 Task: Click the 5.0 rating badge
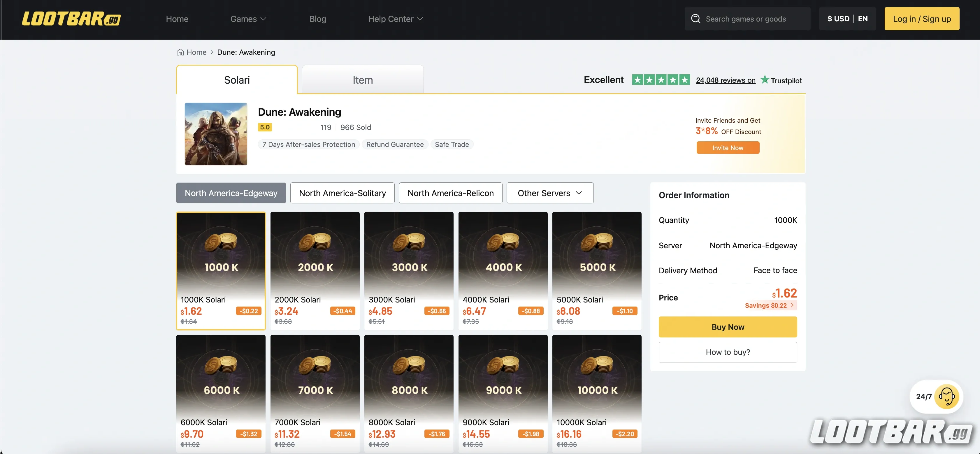pyautogui.click(x=265, y=127)
